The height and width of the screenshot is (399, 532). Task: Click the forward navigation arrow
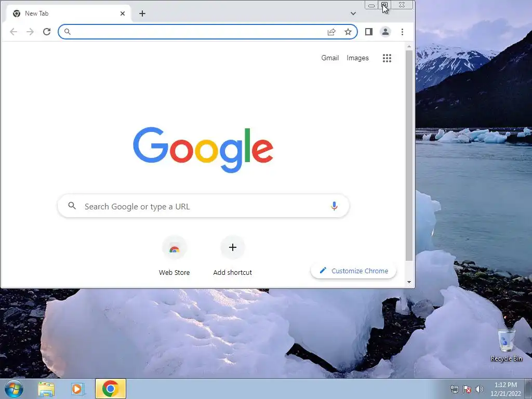[30, 32]
